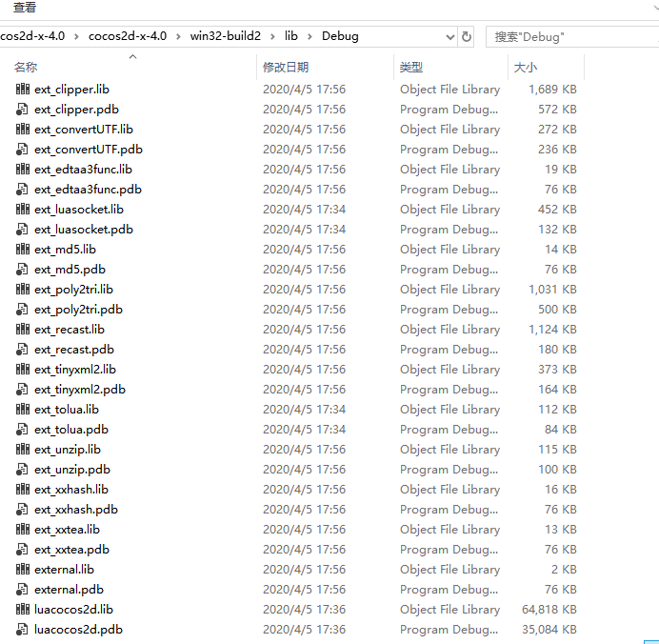Sort files by 大小 column
This screenshot has height=644, width=659.
point(526,68)
